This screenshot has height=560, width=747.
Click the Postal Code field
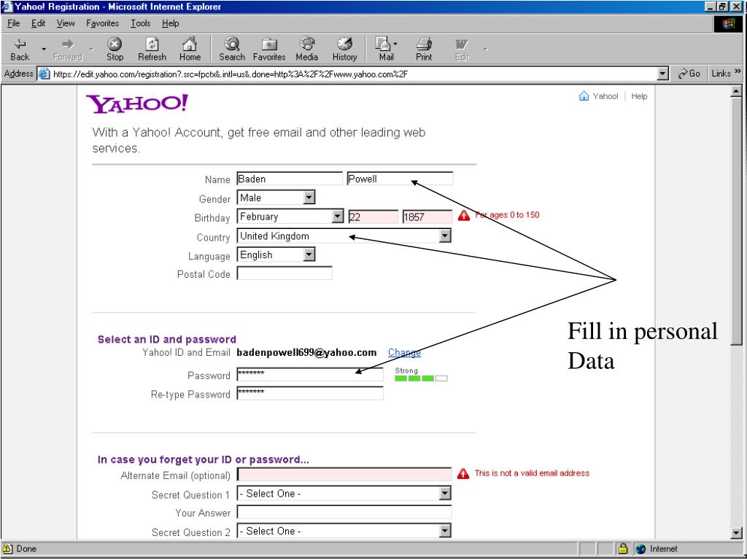(x=285, y=273)
